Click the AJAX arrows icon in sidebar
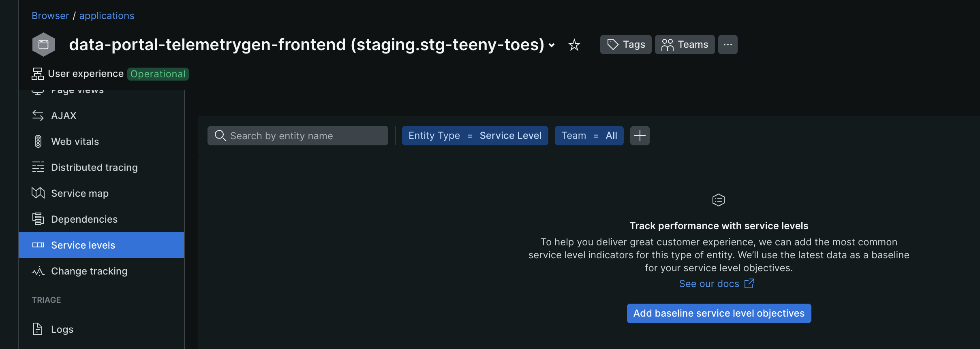 coord(38,116)
